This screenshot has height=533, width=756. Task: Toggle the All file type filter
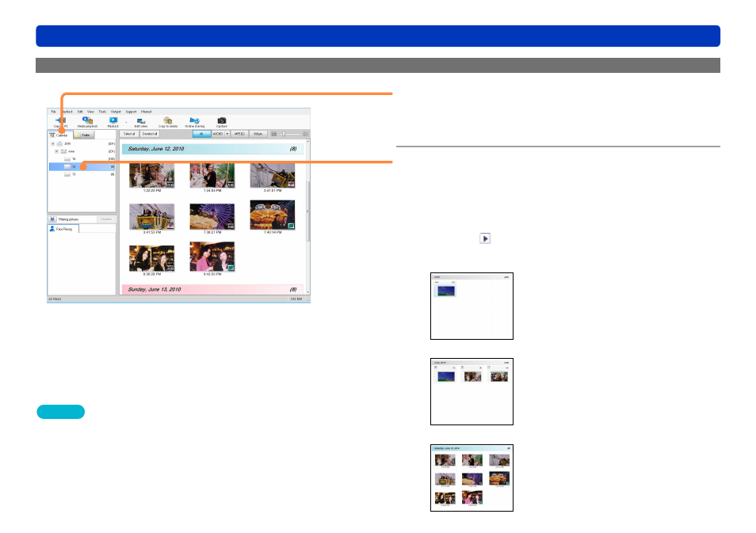201,134
